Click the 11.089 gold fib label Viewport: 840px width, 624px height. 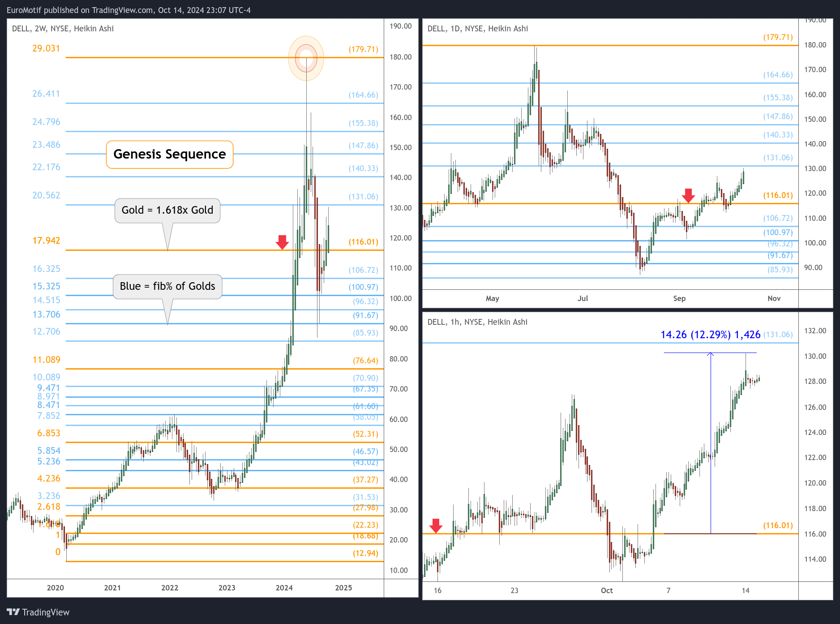click(x=46, y=360)
